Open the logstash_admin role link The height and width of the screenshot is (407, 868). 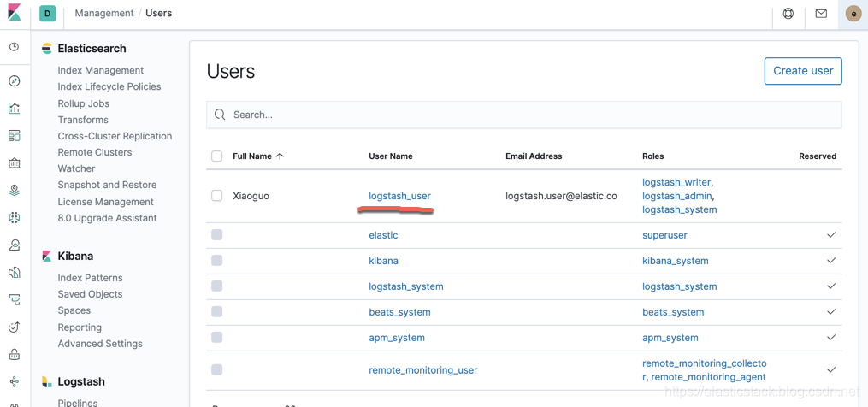pos(677,196)
